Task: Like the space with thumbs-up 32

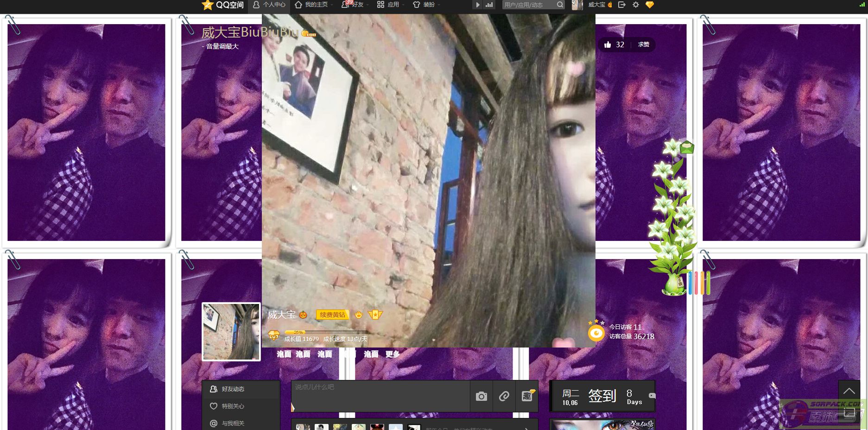Action: 614,44
